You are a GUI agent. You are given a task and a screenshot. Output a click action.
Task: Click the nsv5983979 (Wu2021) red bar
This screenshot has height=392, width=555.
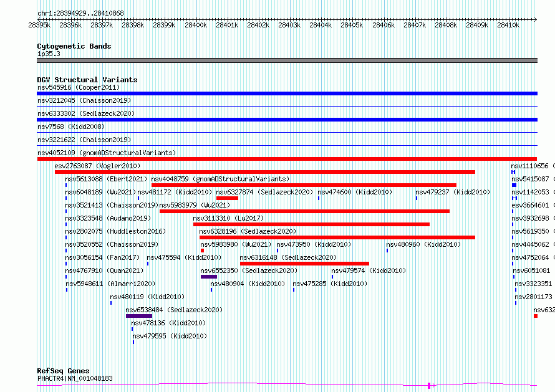click(x=304, y=211)
